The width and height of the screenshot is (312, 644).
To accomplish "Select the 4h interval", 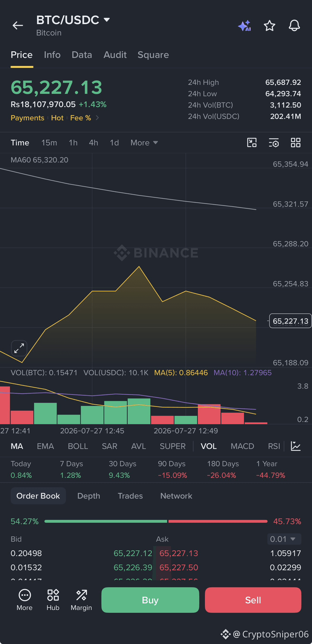I will (x=93, y=143).
